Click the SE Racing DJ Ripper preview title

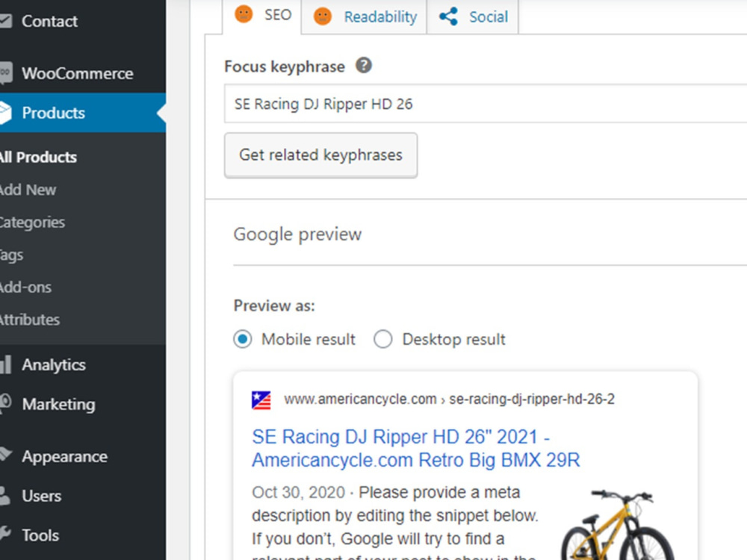(x=416, y=448)
